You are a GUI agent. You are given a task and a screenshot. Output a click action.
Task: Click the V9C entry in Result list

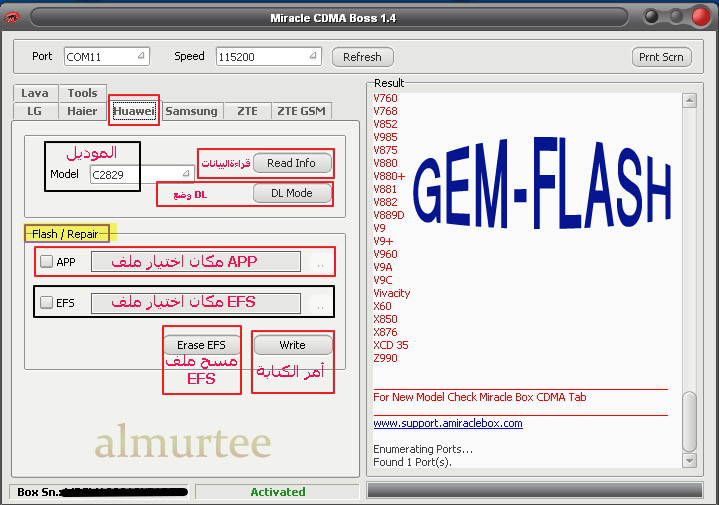(383, 280)
